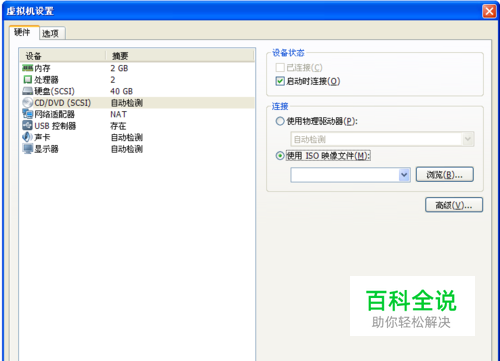
Task: Open the physical drive 自动检测 dropdown
Action: 382,139
